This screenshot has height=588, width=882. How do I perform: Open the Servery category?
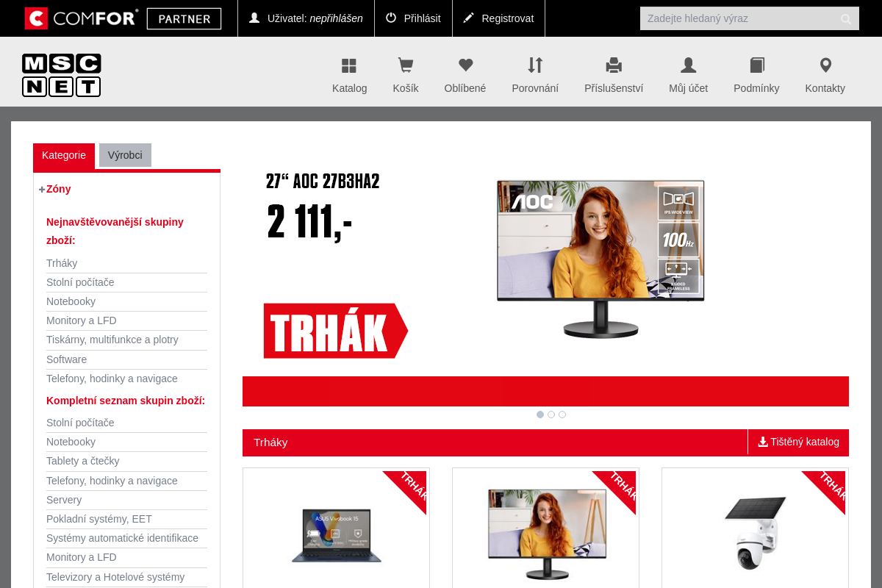[64, 500]
